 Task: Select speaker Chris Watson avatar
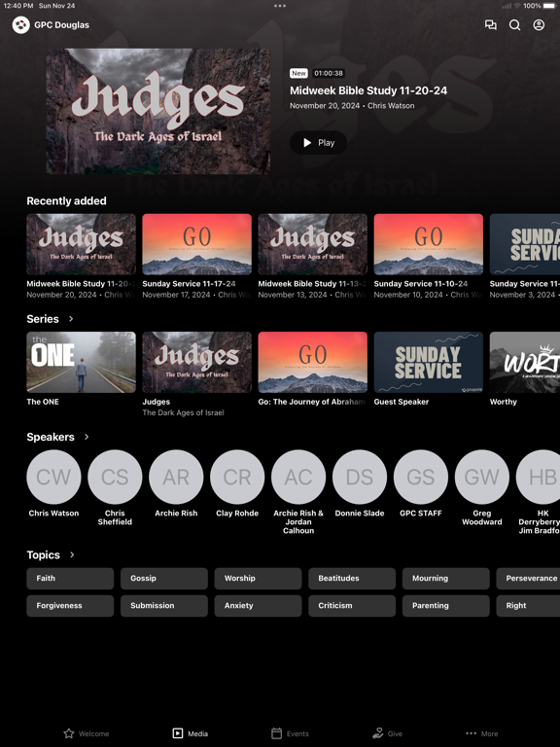pos(53,477)
